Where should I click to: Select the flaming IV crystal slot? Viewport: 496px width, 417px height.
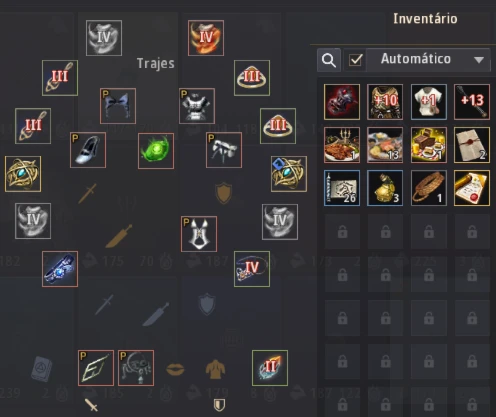[x=206, y=38]
